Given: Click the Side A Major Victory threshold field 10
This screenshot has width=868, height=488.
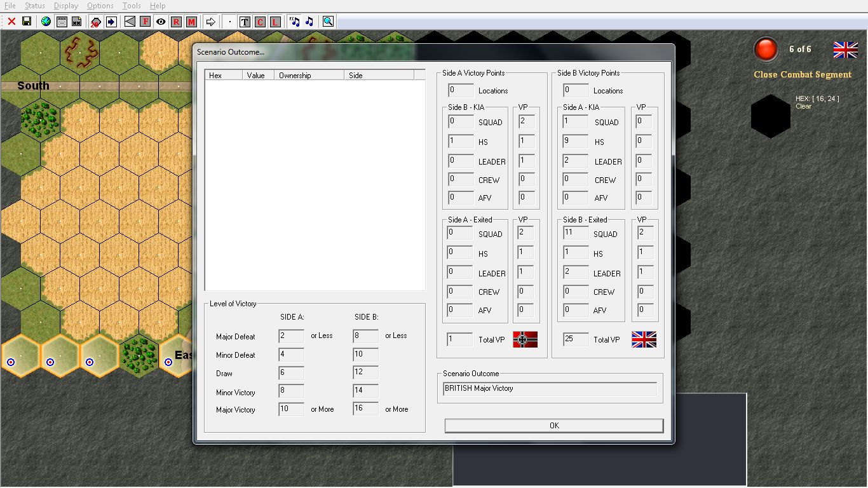Looking at the screenshot, I should (x=291, y=409).
